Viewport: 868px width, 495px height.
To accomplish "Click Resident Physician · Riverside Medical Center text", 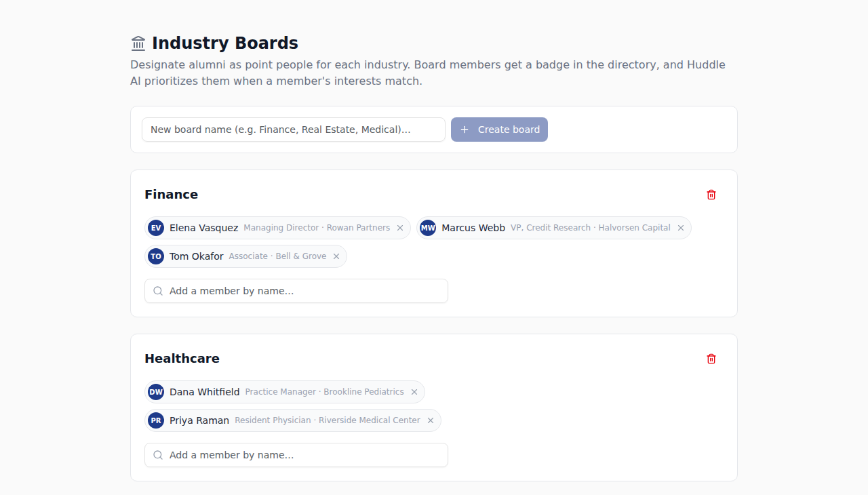I will (328, 420).
